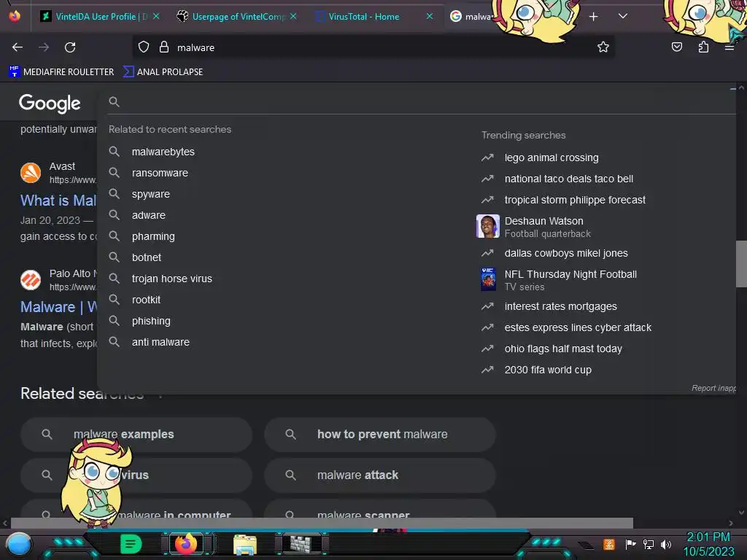Open the Avast What is Malware result
Image resolution: width=747 pixels, height=560 pixels.
click(58, 201)
